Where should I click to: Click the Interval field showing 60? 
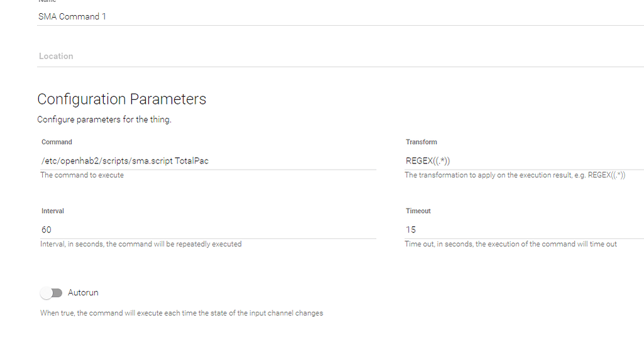click(x=208, y=229)
